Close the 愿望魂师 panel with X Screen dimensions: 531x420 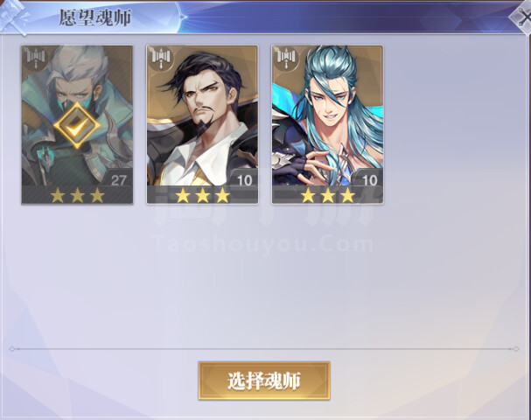pos(522,17)
